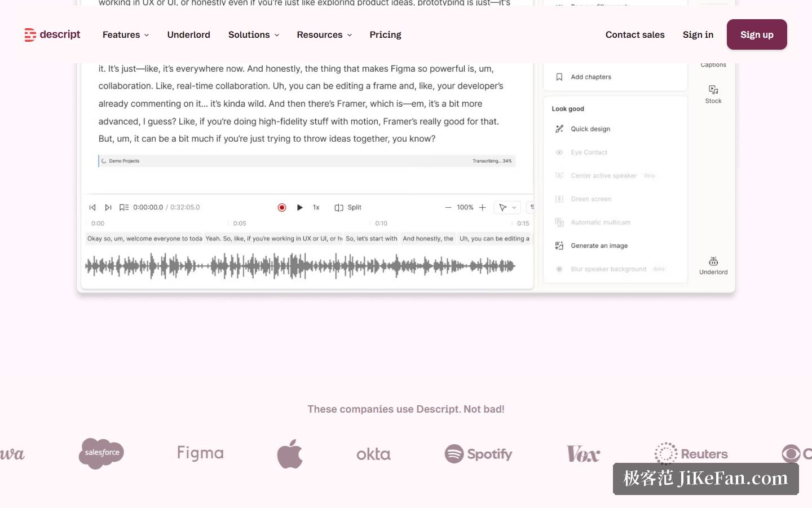Select the Quick design wand icon
Viewport: 812px width, 508px height.
tap(559, 129)
